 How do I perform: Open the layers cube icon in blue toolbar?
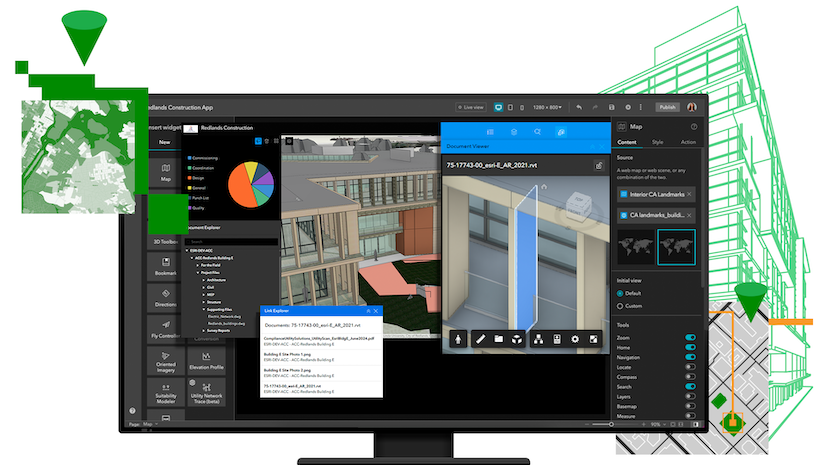[x=514, y=132]
